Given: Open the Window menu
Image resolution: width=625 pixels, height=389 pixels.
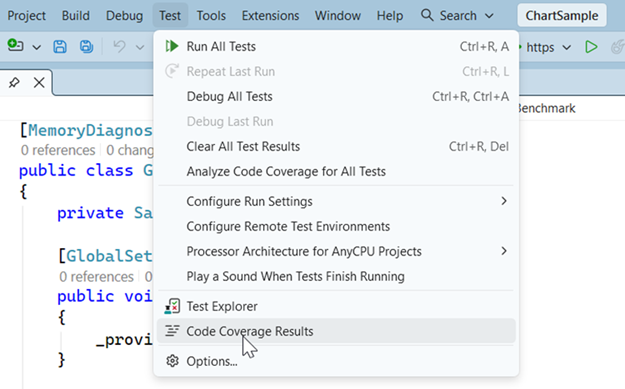Looking at the screenshot, I should click(x=338, y=16).
